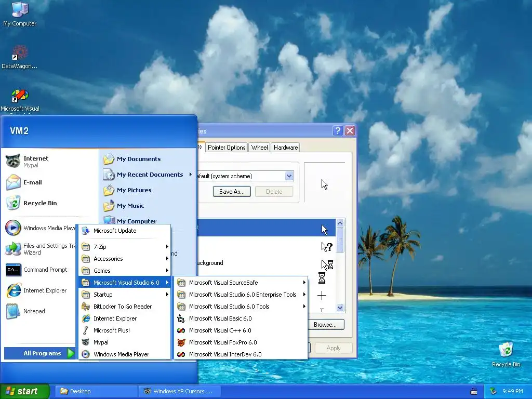
Task: Click the clock showing 9:49 PM
Action: pyautogui.click(x=512, y=391)
